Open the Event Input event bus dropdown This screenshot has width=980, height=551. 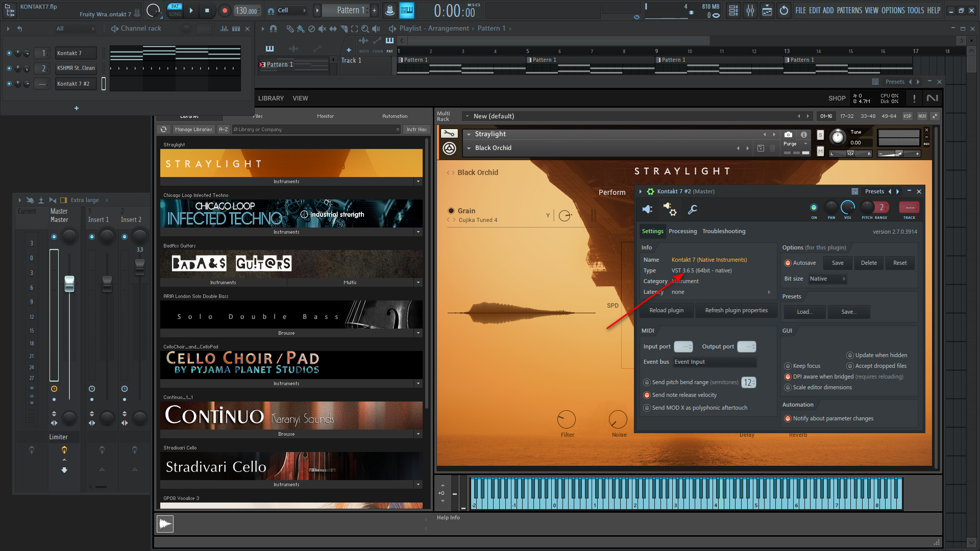click(x=715, y=362)
